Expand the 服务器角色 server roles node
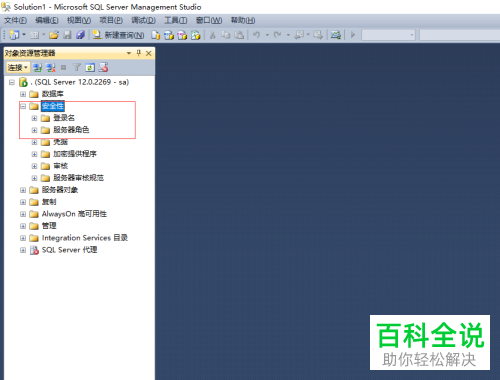 [34, 130]
